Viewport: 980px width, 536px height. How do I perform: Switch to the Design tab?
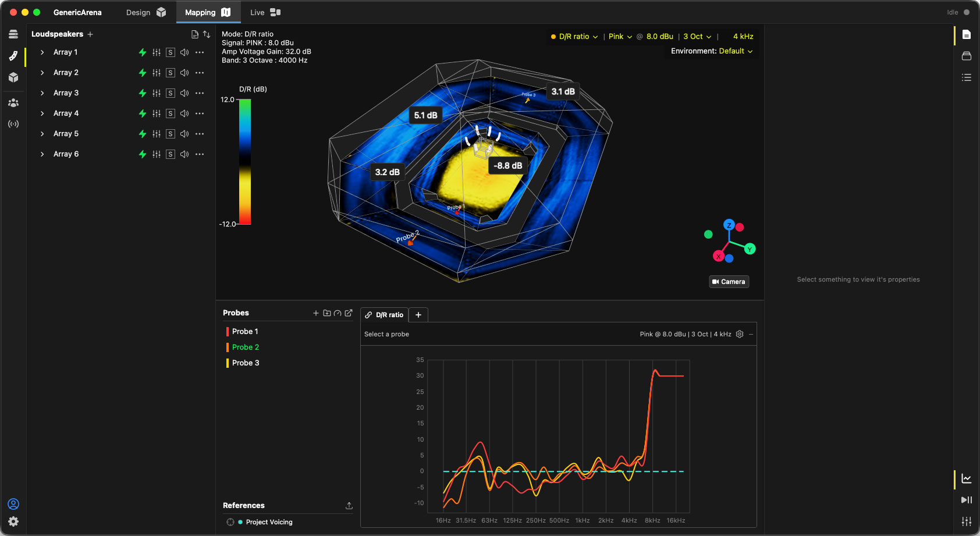(x=146, y=12)
